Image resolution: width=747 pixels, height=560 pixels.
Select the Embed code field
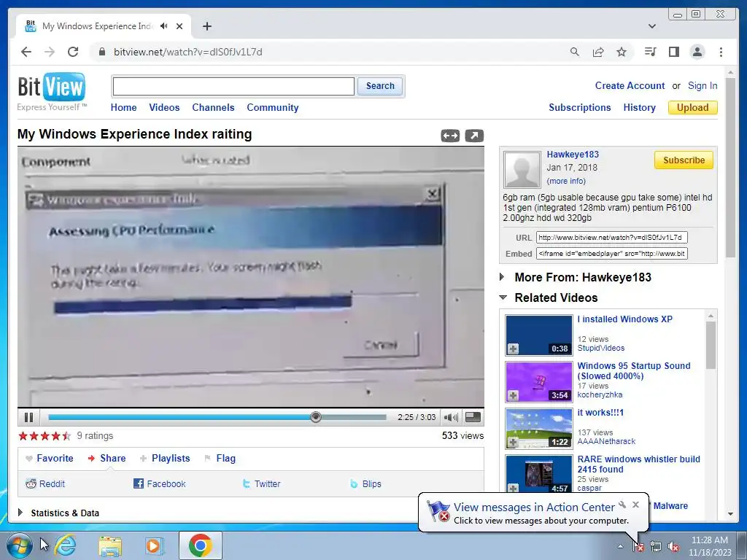(612, 253)
